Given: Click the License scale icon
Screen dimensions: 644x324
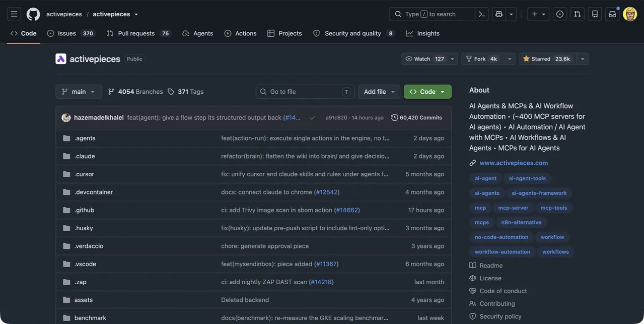Looking at the screenshot, I should point(473,278).
